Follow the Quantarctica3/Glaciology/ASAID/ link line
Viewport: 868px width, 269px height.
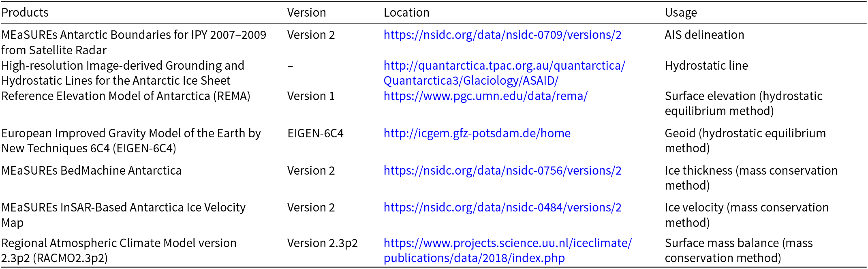tap(471, 81)
